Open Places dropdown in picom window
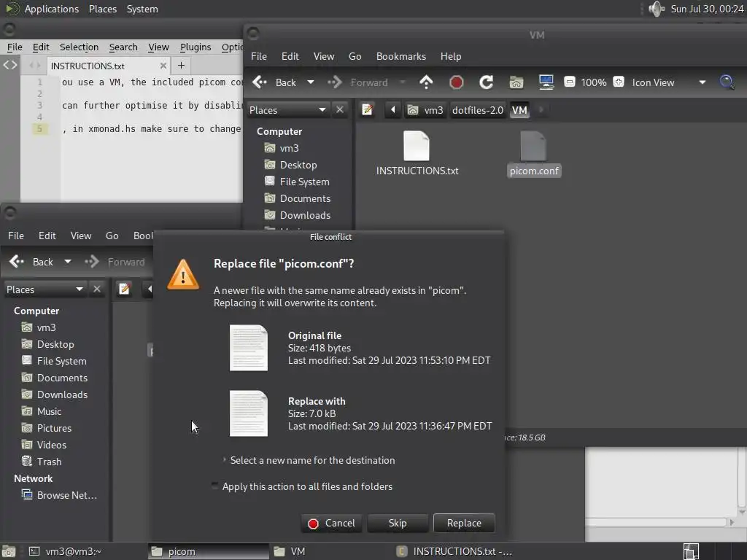This screenshot has height=560, width=747. 44,289
